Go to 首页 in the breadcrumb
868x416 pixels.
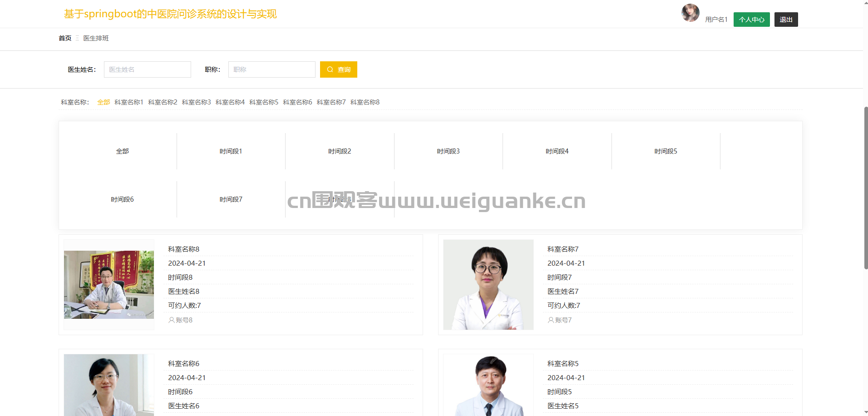pyautogui.click(x=65, y=38)
